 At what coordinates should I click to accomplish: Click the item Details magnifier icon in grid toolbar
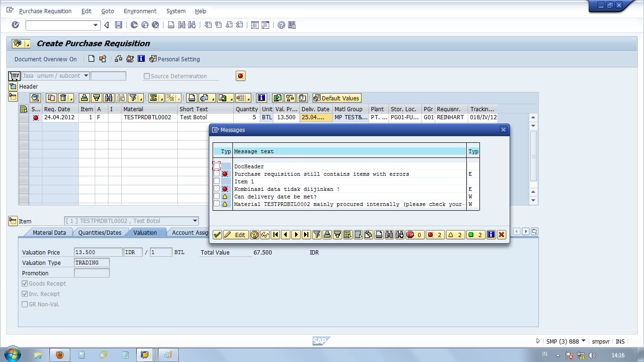35,98
